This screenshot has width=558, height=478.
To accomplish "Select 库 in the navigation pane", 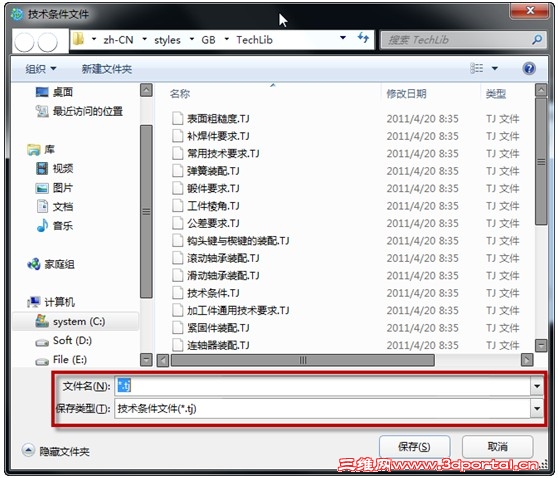I will (41, 149).
